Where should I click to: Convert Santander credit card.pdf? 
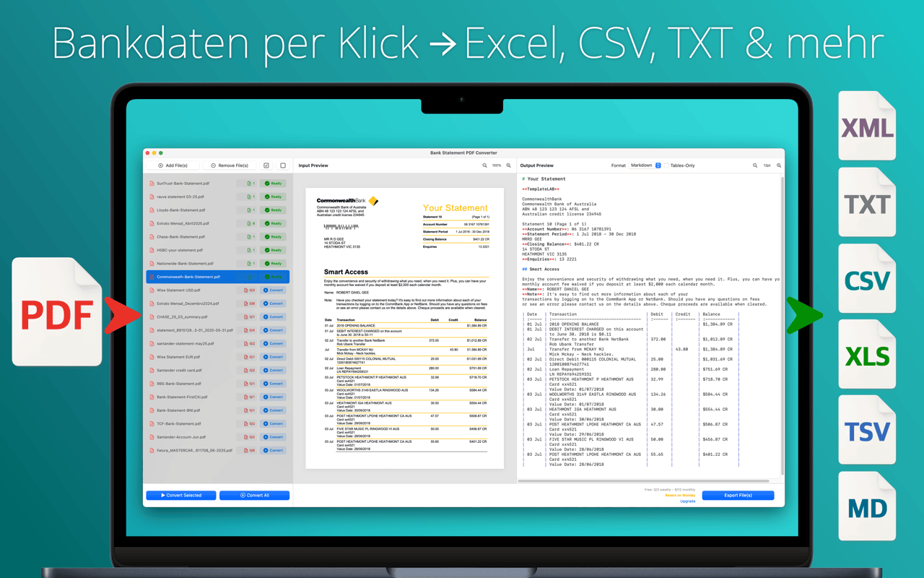pos(273,371)
